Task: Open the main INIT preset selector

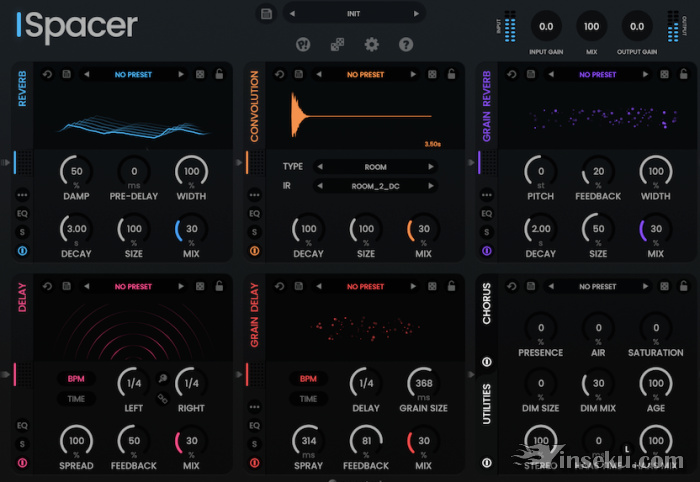Action: coord(353,14)
